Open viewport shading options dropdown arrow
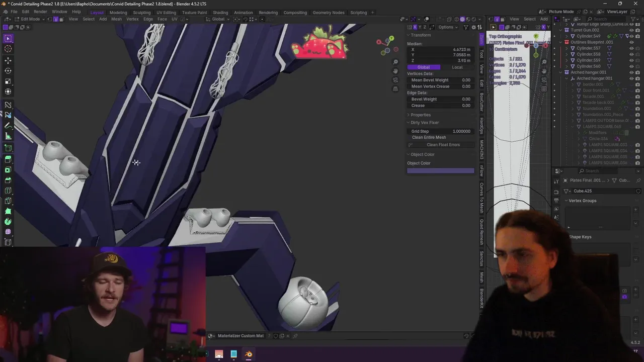Viewport: 644px width, 362px height. click(480, 19)
